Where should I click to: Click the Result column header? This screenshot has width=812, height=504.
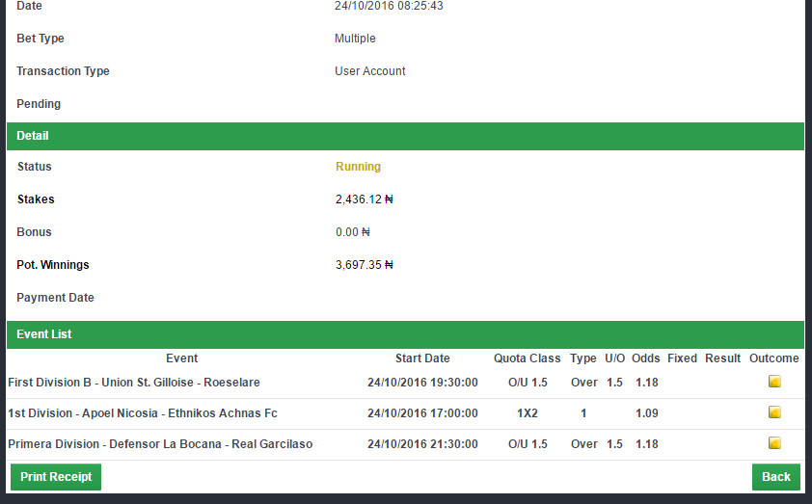(x=723, y=358)
